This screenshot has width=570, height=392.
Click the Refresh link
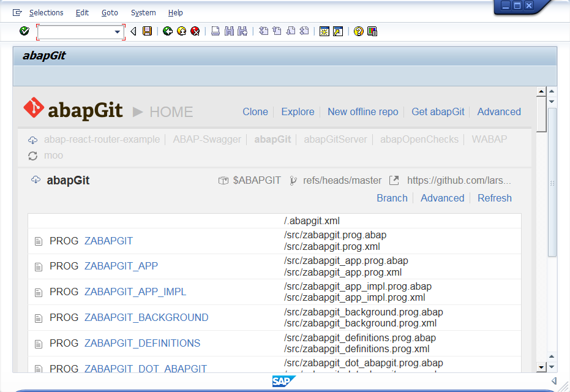click(495, 198)
